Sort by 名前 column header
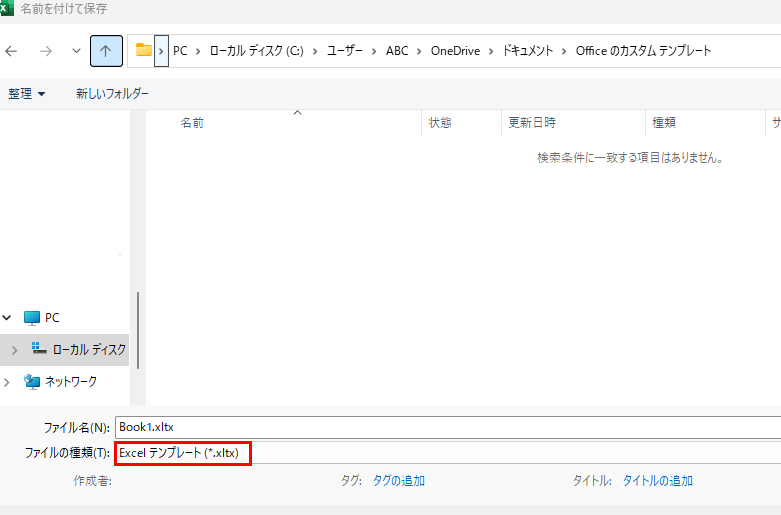 tap(192, 123)
